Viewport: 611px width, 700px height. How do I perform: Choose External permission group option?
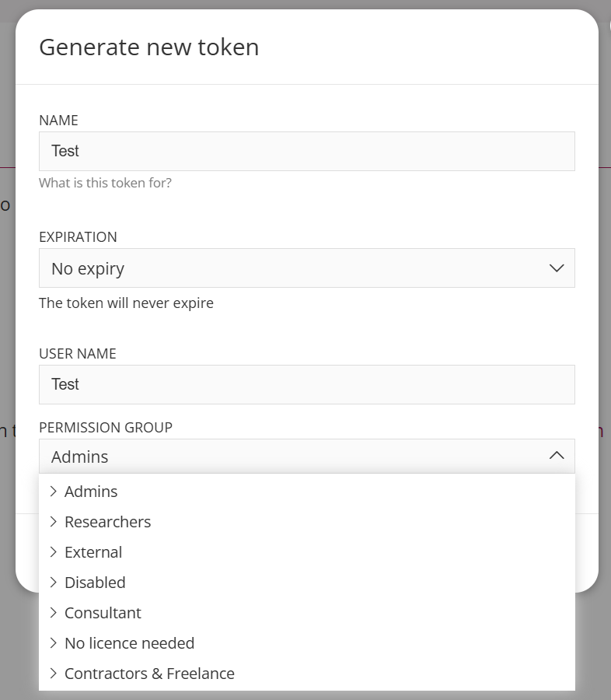click(x=93, y=552)
